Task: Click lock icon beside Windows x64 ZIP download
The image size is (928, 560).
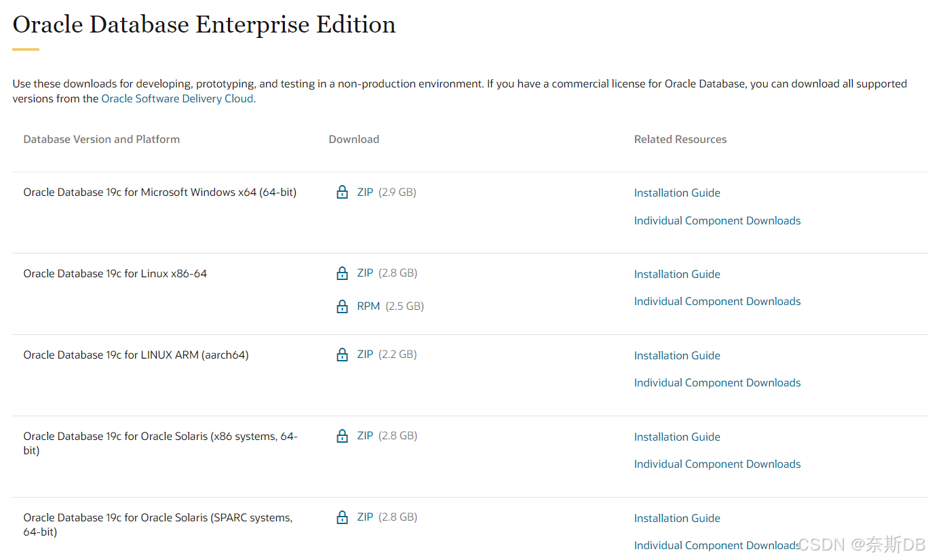Action: (343, 192)
